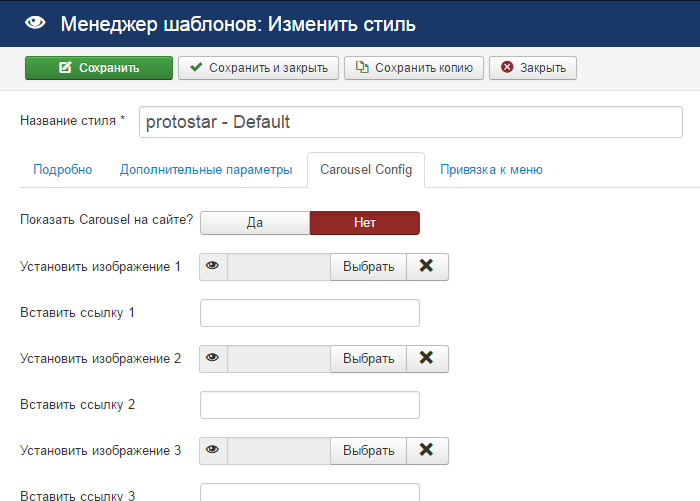The height and width of the screenshot is (501, 700).
Task: Click Выбрать for изображение 2
Action: (368, 359)
